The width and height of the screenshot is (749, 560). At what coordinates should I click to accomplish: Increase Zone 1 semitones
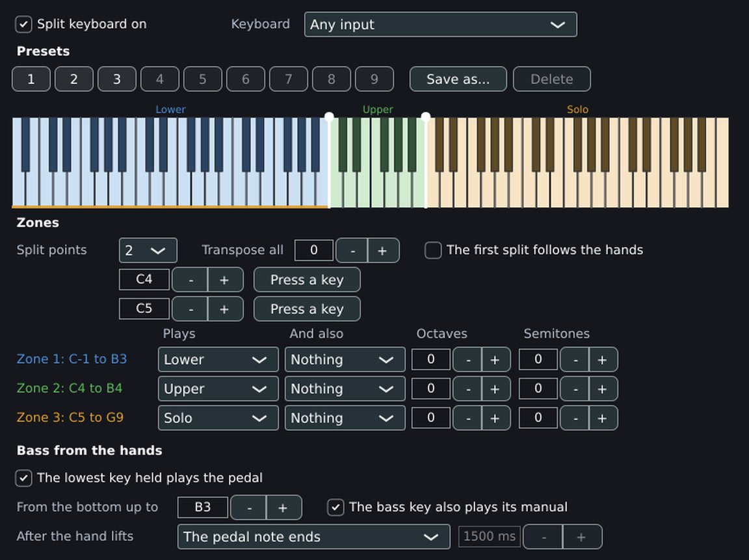(x=603, y=359)
